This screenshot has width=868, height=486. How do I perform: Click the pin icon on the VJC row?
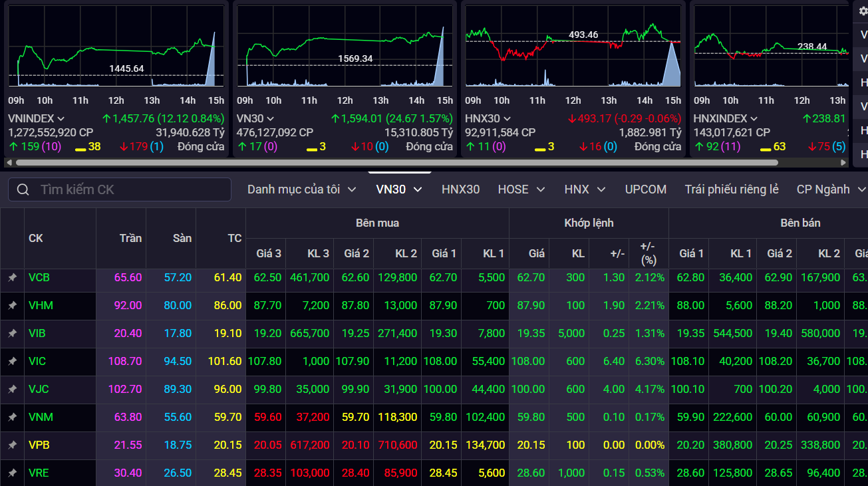tap(11, 389)
